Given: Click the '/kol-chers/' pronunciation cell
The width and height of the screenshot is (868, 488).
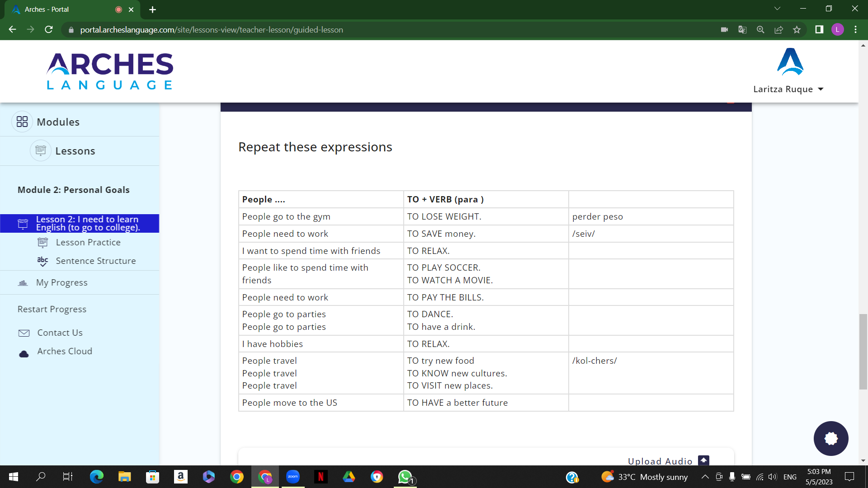Looking at the screenshot, I should click(651, 373).
